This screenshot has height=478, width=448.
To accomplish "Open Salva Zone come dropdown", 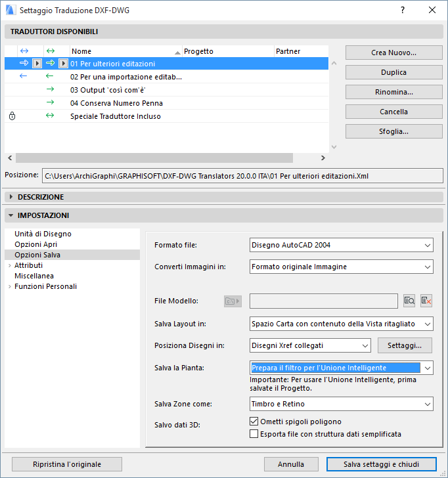I will tap(342, 404).
